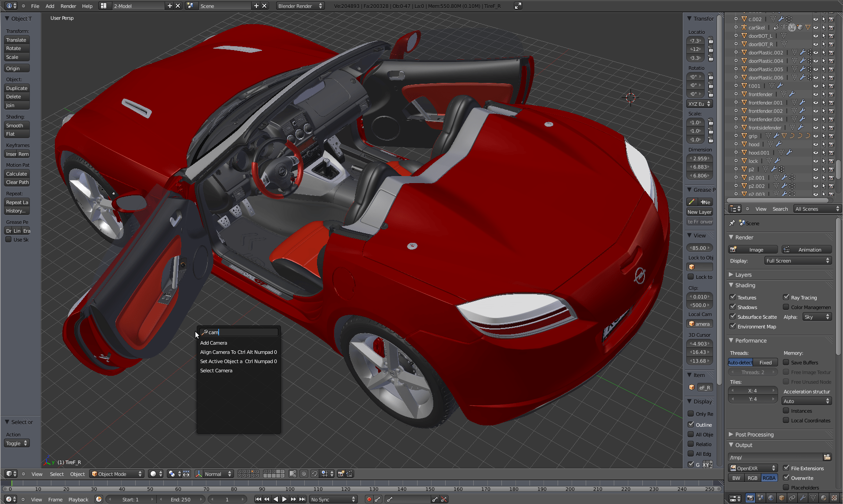843x504 pixels.
Task: Enable the Save Buffers checkbox
Action: (x=786, y=362)
